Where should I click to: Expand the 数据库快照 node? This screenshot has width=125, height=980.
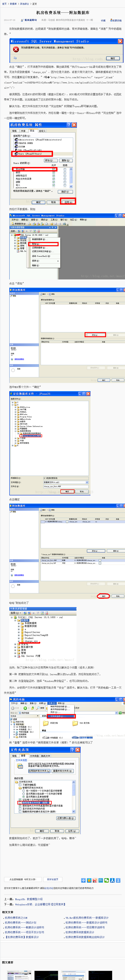pyautogui.click(x=19, y=626)
